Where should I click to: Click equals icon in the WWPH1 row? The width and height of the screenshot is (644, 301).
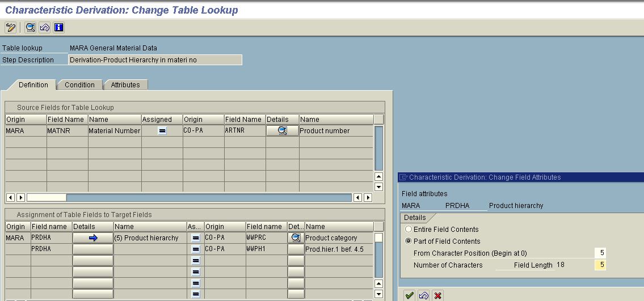pos(196,249)
